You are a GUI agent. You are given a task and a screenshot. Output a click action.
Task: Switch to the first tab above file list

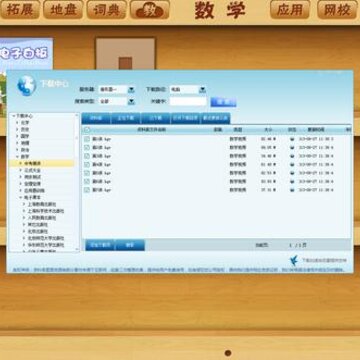96,118
